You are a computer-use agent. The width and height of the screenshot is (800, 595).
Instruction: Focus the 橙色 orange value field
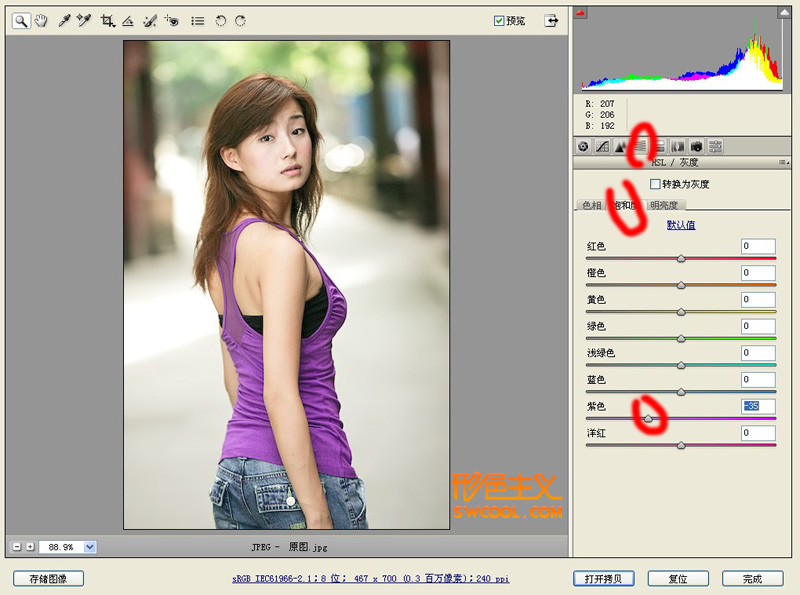(758, 272)
